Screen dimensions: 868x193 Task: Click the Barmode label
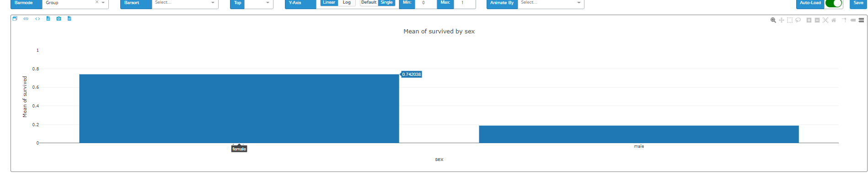click(x=27, y=3)
